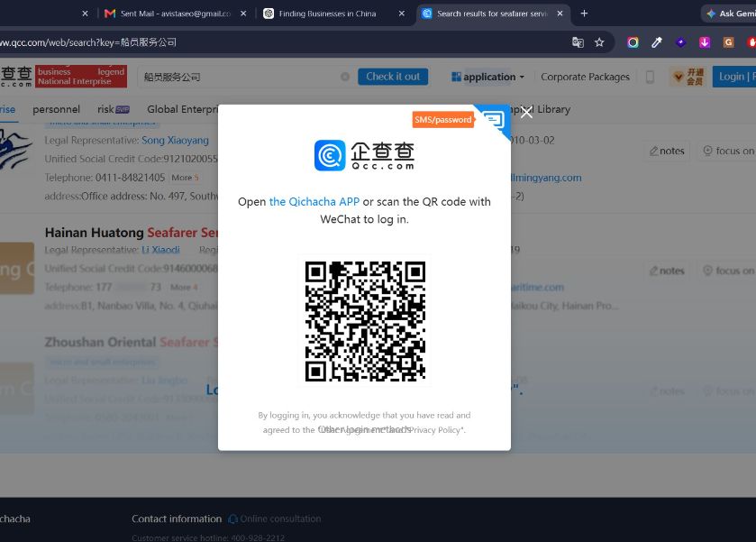Expand More phone numbers for 0411-84821405
The height and width of the screenshot is (542, 756).
185,178
